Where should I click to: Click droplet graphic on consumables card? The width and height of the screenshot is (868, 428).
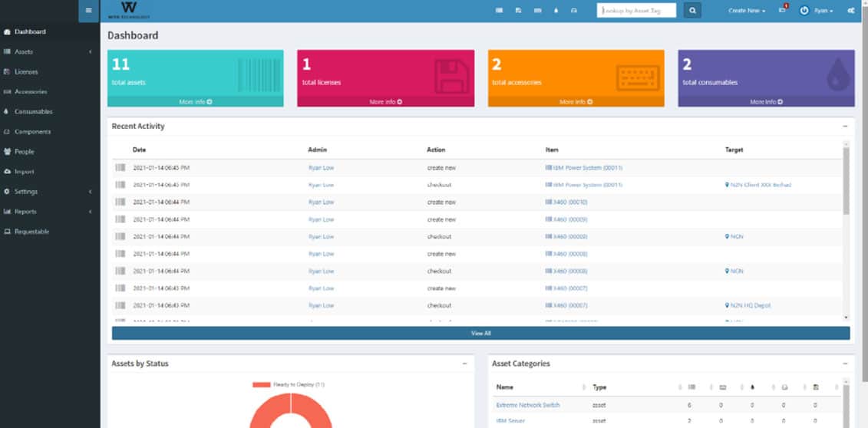coord(837,75)
